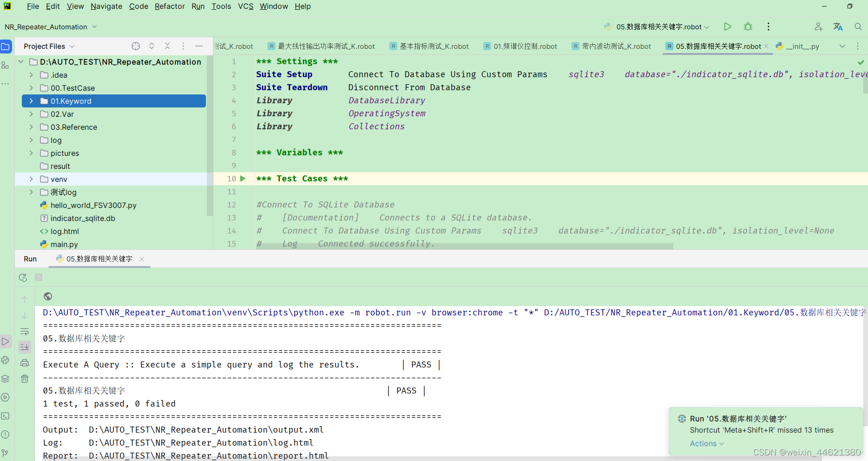The height and width of the screenshot is (461, 868).
Task: Open the run configuration dropdown '05.数据库相关关键字.robot'
Action: (x=656, y=27)
